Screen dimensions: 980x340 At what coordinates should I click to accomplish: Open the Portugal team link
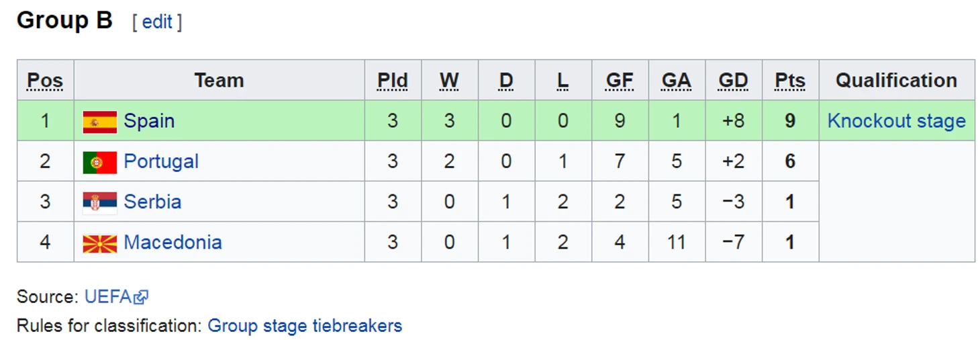(161, 161)
